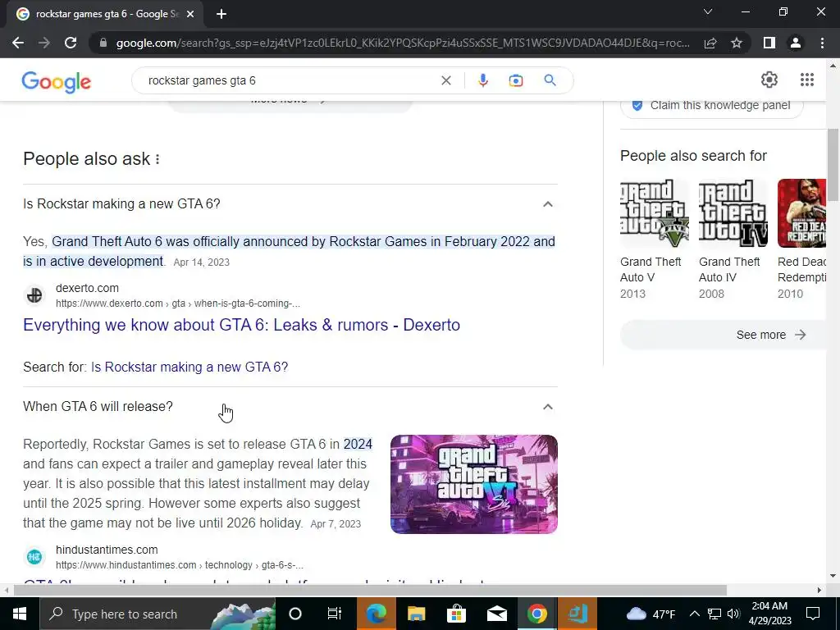Go to the Google home logo
840x630 pixels.
click(x=57, y=81)
